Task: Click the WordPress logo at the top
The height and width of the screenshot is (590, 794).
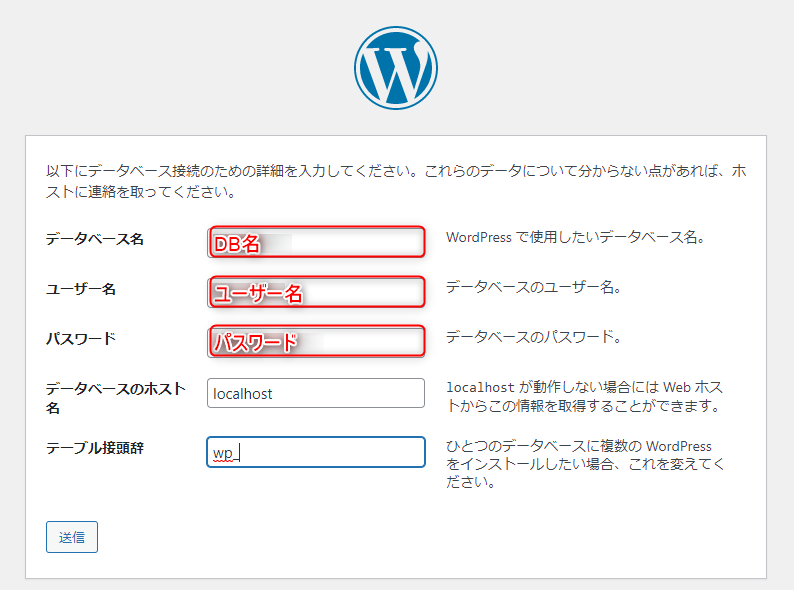Action: pos(395,68)
